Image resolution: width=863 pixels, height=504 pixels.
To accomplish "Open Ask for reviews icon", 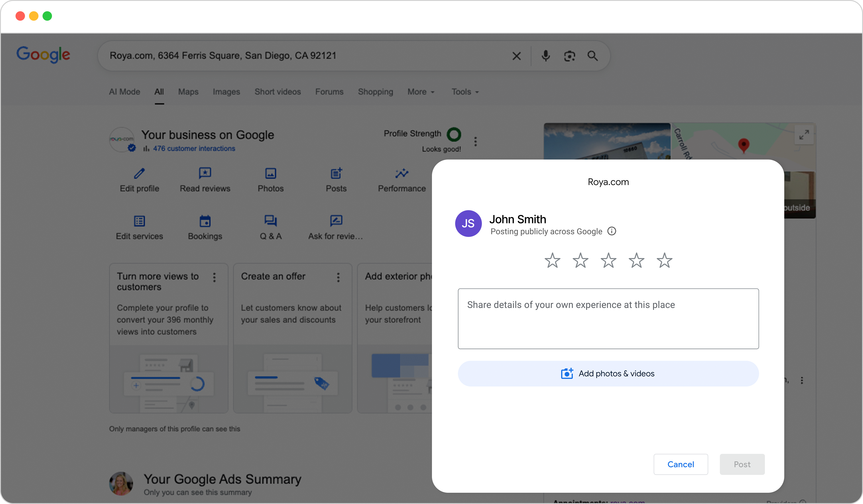I will 336,221.
